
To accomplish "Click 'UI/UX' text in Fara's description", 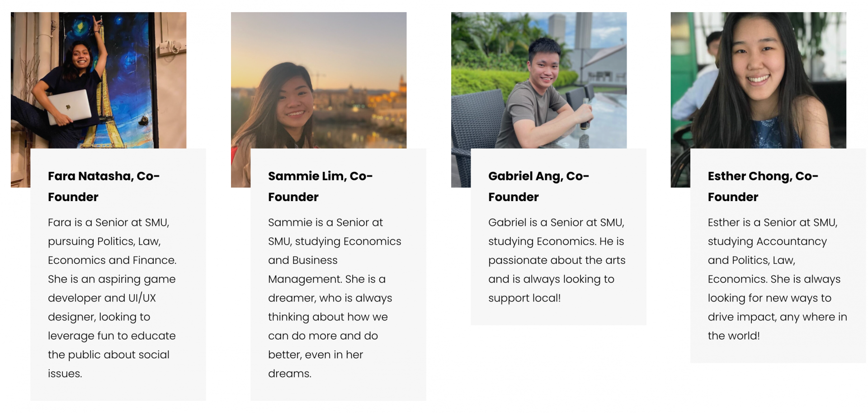I will [142, 298].
